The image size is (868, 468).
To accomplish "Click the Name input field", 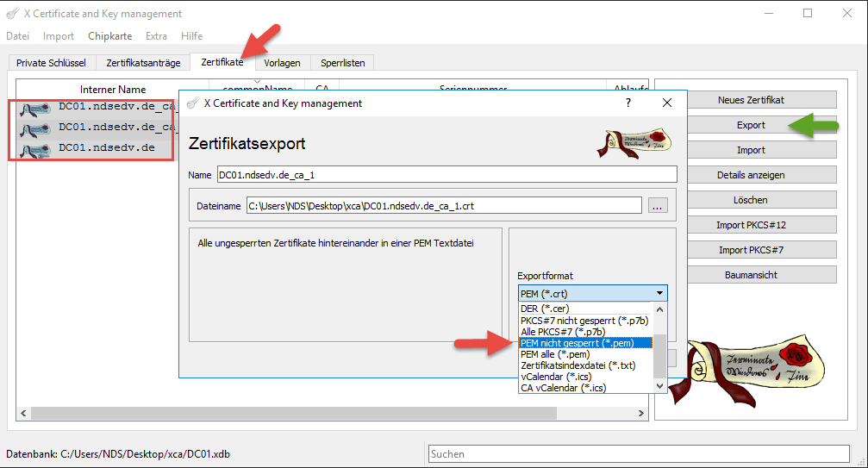I will (446, 174).
